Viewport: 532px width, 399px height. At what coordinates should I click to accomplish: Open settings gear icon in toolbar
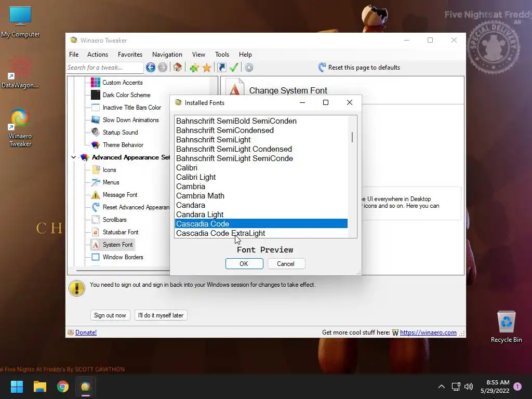coord(249,68)
